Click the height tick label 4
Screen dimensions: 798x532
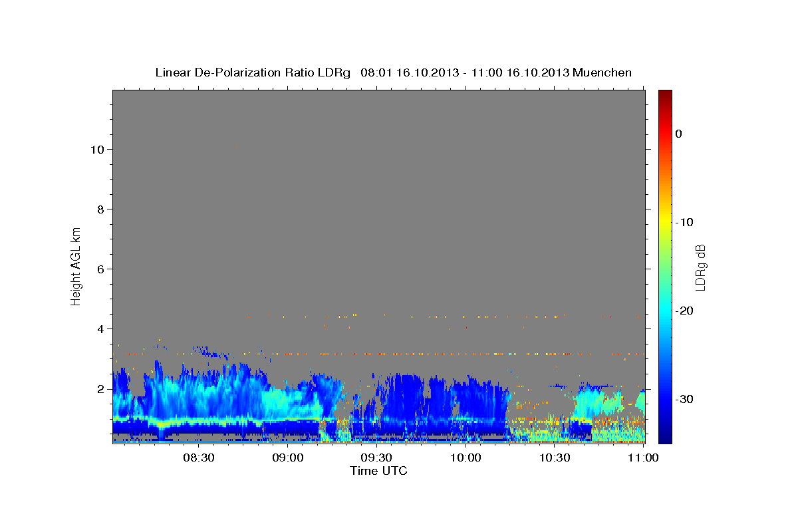click(101, 329)
